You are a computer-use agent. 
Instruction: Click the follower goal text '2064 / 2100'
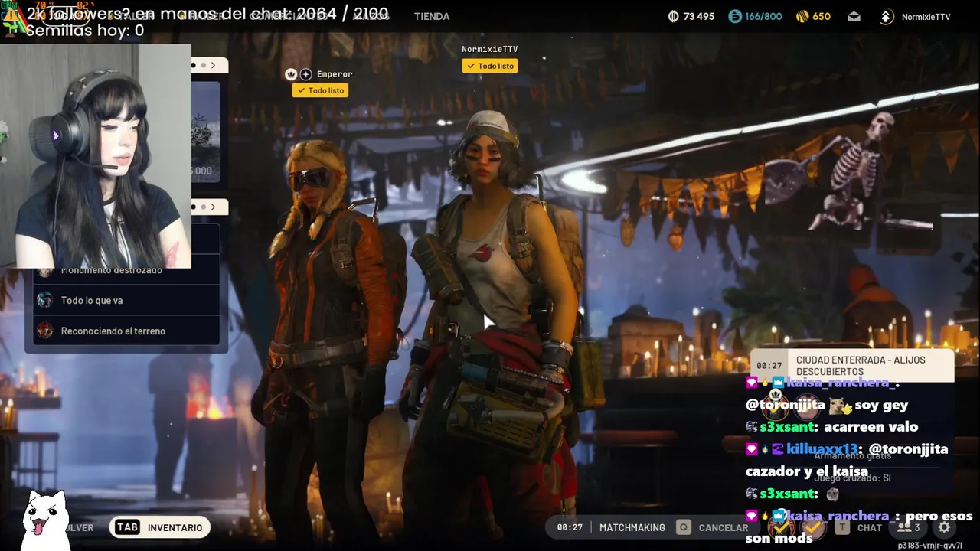[x=341, y=14]
